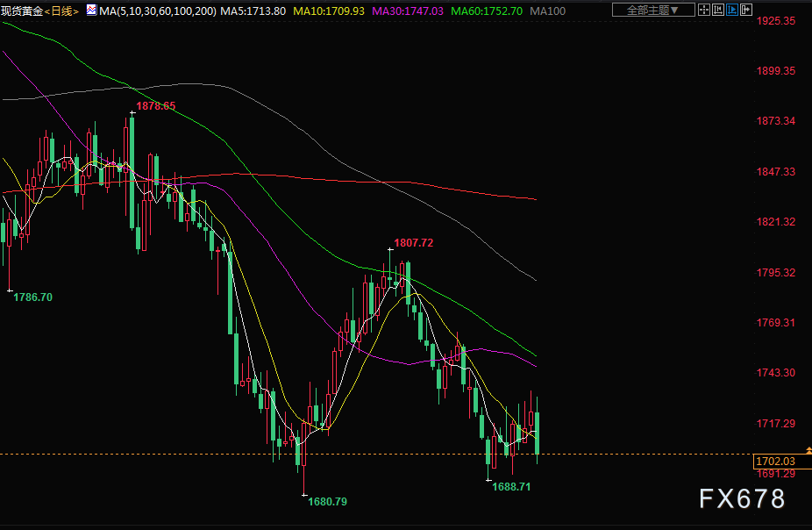The height and width of the screenshot is (530, 812).
Task: Click the 1878.65 high price marker
Action: 154,106
